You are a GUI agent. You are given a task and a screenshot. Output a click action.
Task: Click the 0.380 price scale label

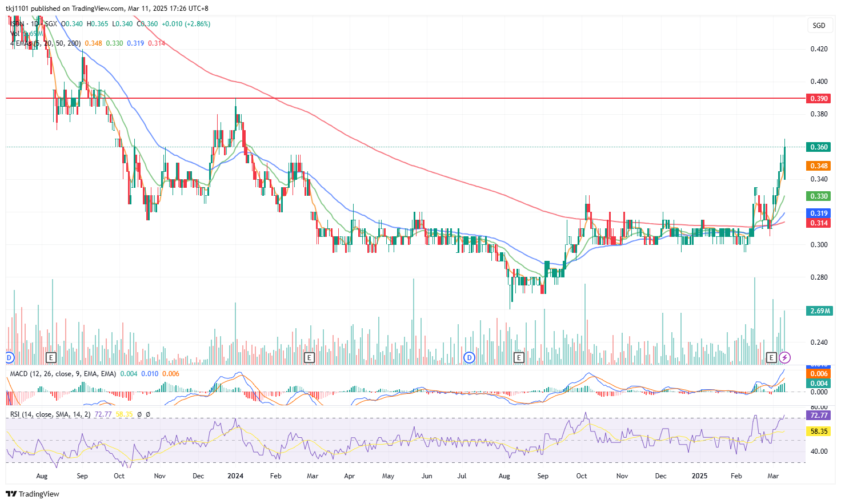[819, 114]
